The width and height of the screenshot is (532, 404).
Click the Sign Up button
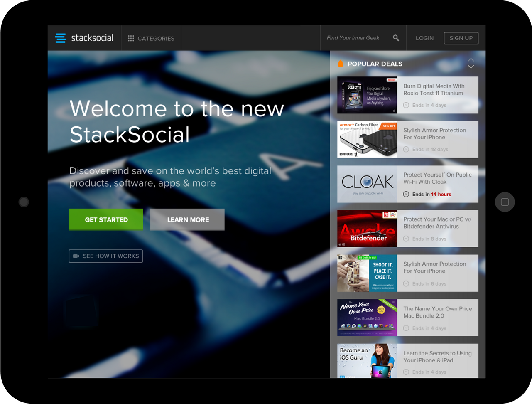coord(461,38)
